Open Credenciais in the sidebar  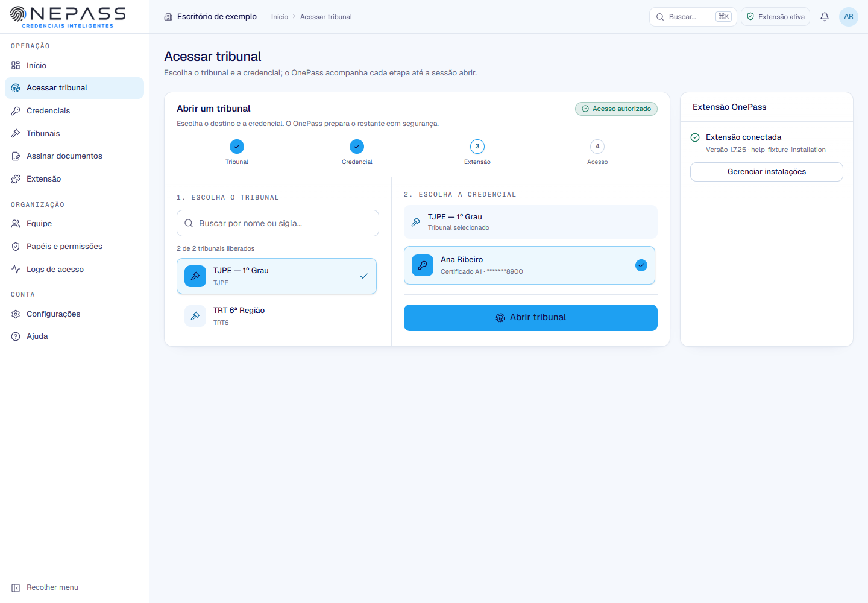coord(74,111)
